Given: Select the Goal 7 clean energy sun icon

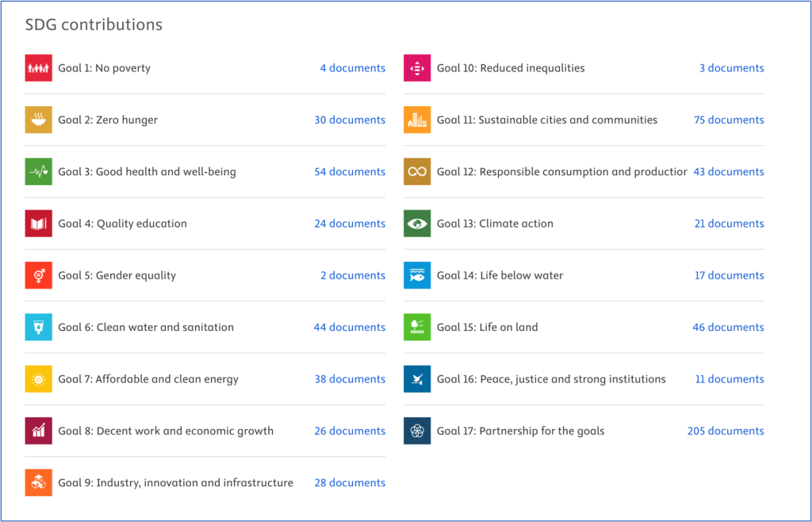Looking at the screenshot, I should tap(38, 379).
